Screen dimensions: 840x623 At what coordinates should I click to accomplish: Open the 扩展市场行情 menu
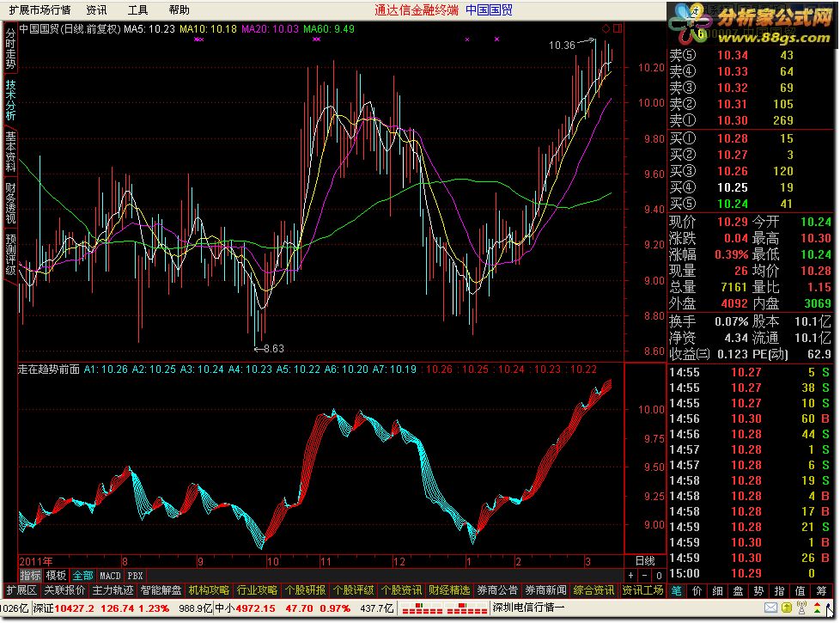(40, 9)
